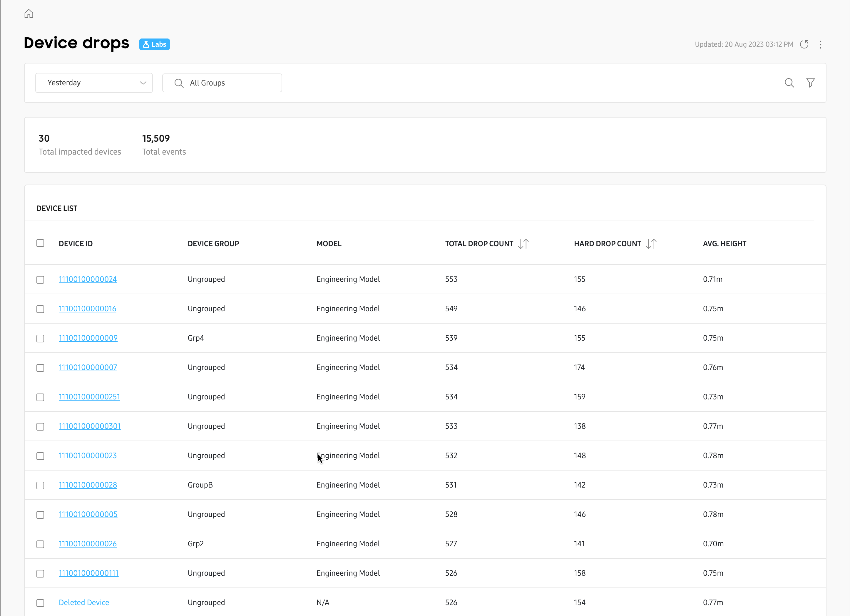Click the Total Drop Count column header
Image resolution: width=850 pixels, height=616 pixels.
pyautogui.click(x=479, y=244)
